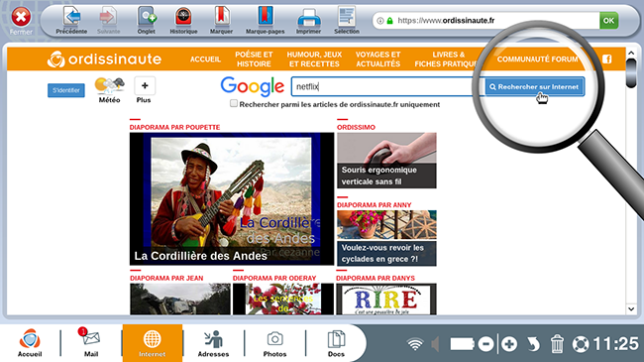
Task: Open Accueil in the bottom bar
Action: [x=30, y=343]
